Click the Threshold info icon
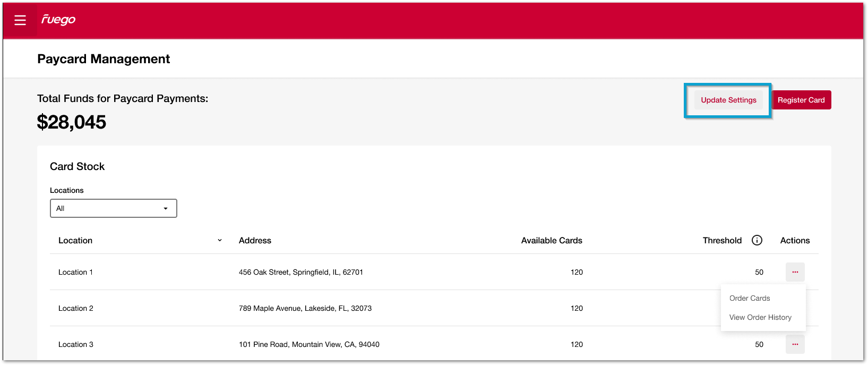 coord(757,240)
